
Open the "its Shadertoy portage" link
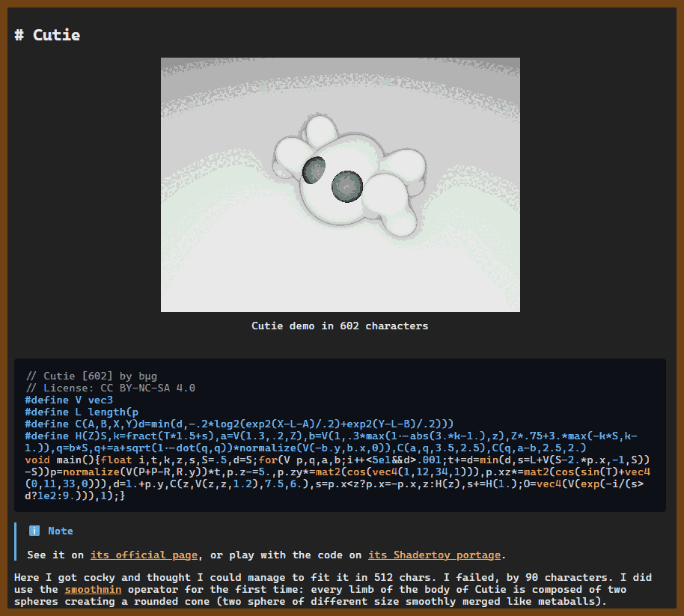click(434, 555)
